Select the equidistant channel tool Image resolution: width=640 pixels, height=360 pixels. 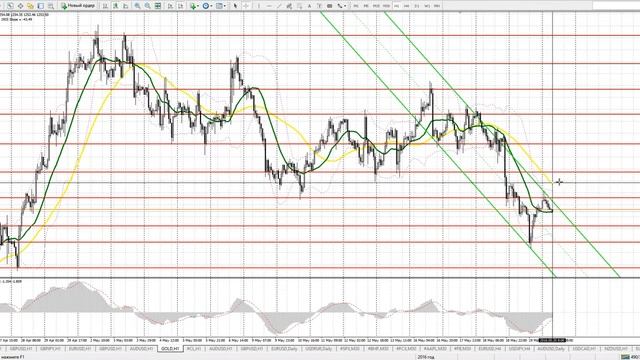[289, 6]
